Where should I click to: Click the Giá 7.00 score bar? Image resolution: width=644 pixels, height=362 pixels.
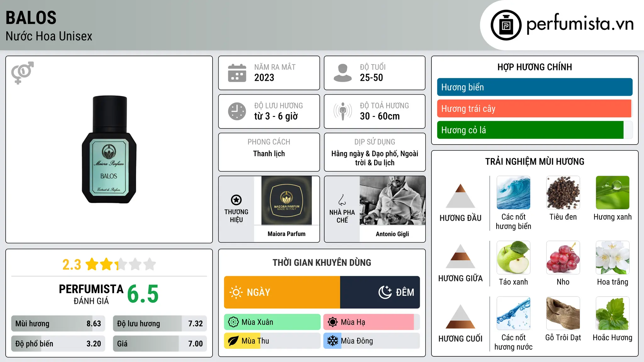(160, 343)
